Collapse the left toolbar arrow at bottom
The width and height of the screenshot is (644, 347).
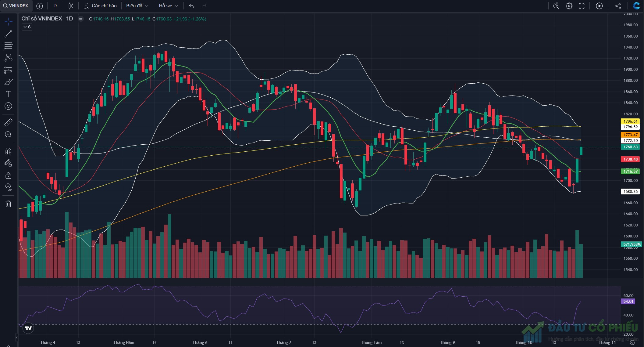[x=16, y=337]
